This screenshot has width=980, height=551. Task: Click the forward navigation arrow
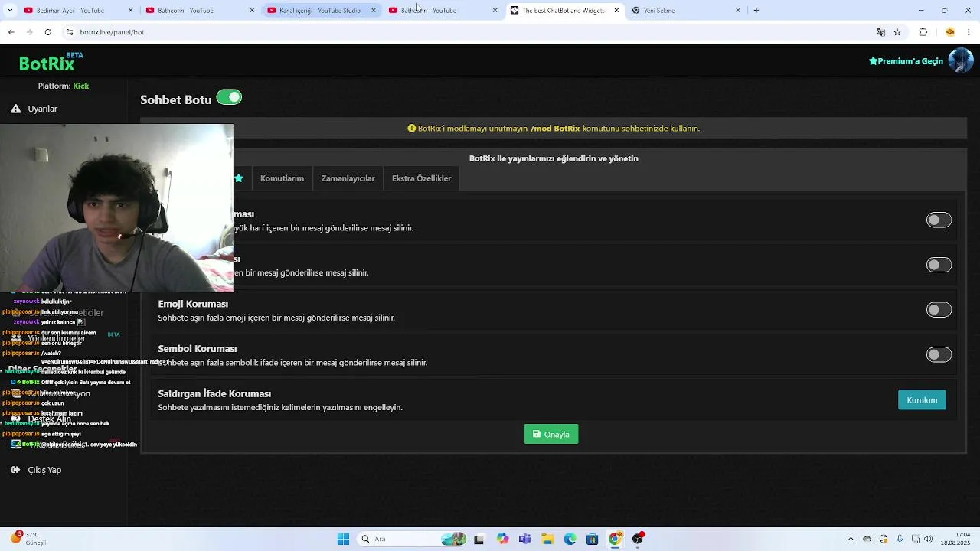(29, 32)
